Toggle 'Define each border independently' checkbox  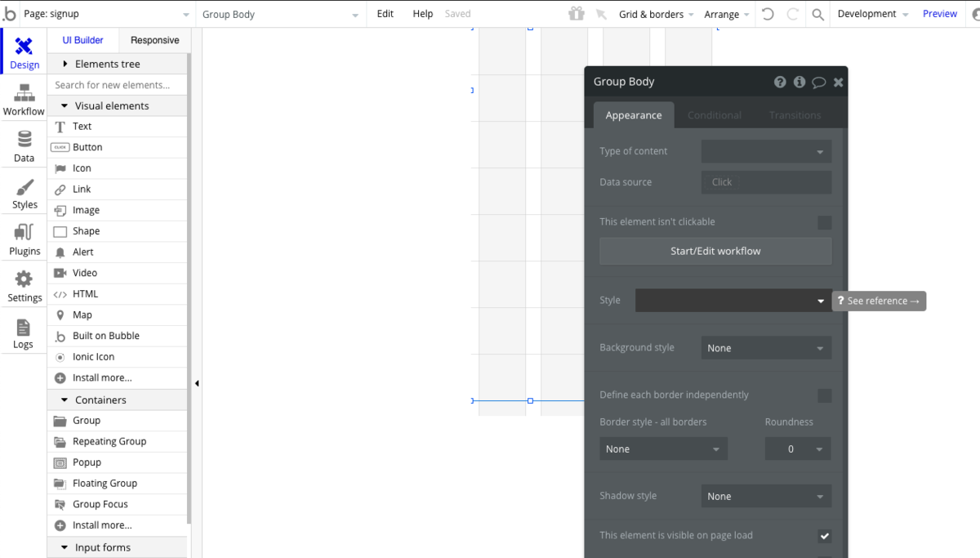[825, 395]
